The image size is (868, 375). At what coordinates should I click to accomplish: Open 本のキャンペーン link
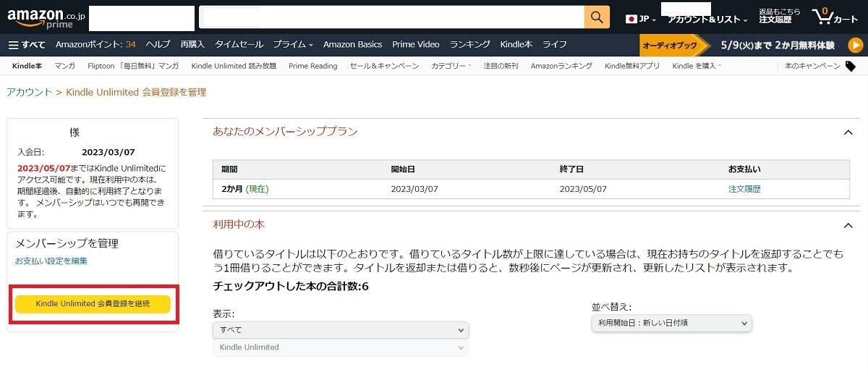coord(812,66)
